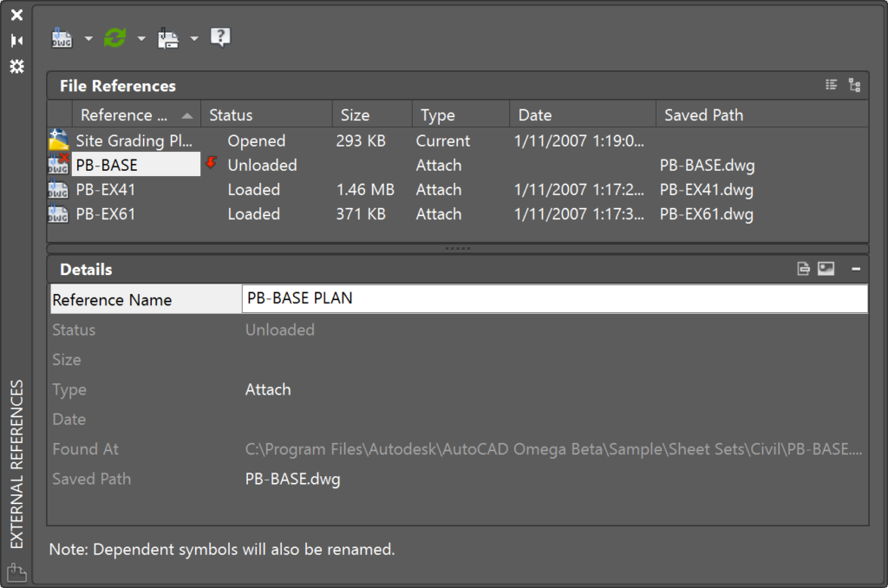The height and width of the screenshot is (588, 888).
Task: Show text details in the Details panel
Action: click(804, 269)
